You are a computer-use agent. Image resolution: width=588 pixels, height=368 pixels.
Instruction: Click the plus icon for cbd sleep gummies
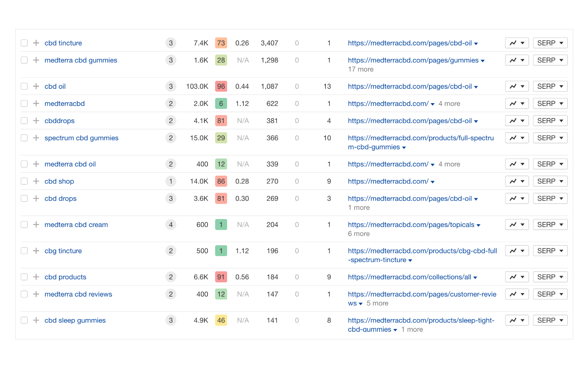36,320
